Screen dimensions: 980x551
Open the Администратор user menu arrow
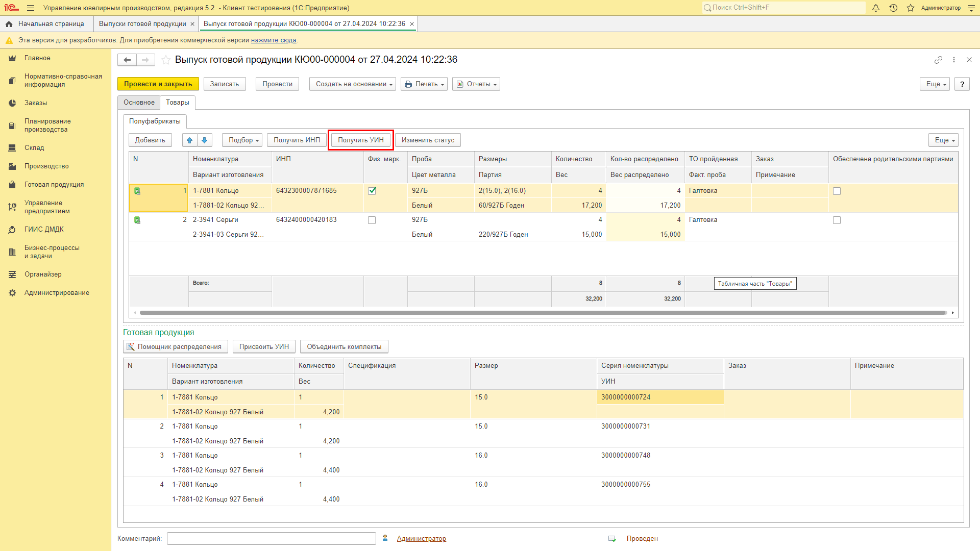point(971,8)
